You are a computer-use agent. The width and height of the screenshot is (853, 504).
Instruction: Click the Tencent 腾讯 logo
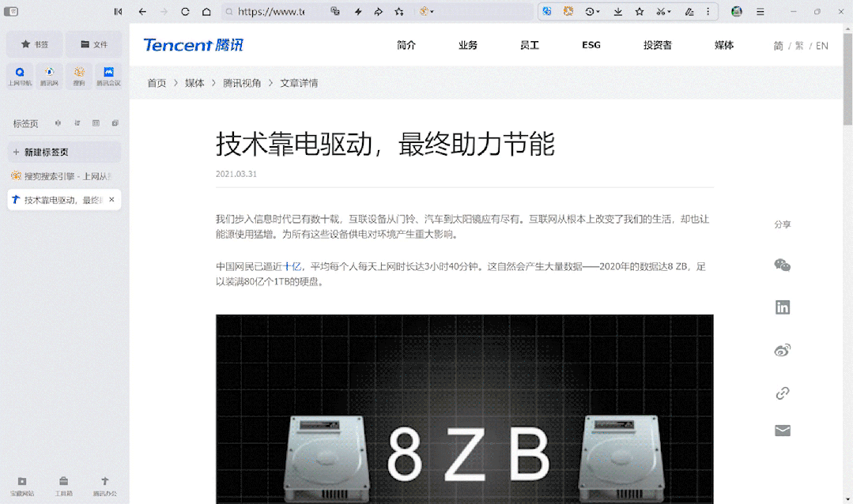(193, 45)
